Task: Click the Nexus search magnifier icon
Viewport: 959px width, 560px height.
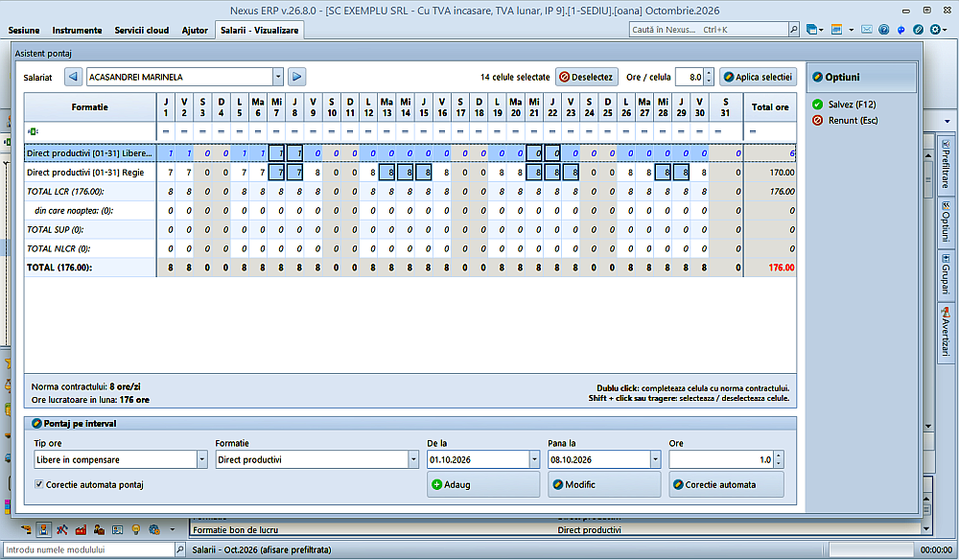Action: (794, 30)
